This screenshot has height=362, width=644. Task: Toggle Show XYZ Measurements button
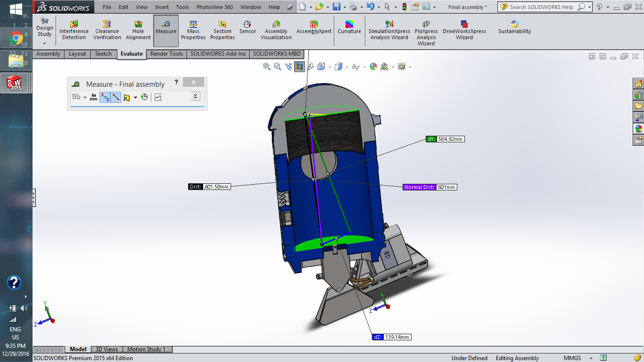[105, 97]
